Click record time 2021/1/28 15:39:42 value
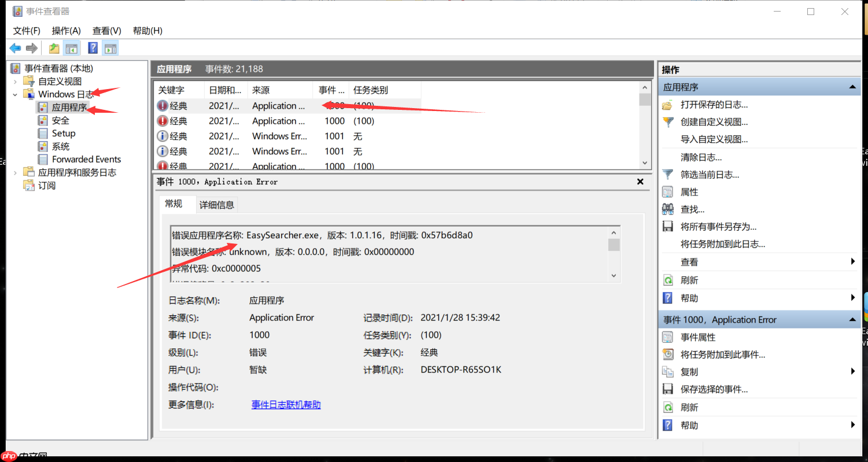868x462 pixels. coord(460,317)
